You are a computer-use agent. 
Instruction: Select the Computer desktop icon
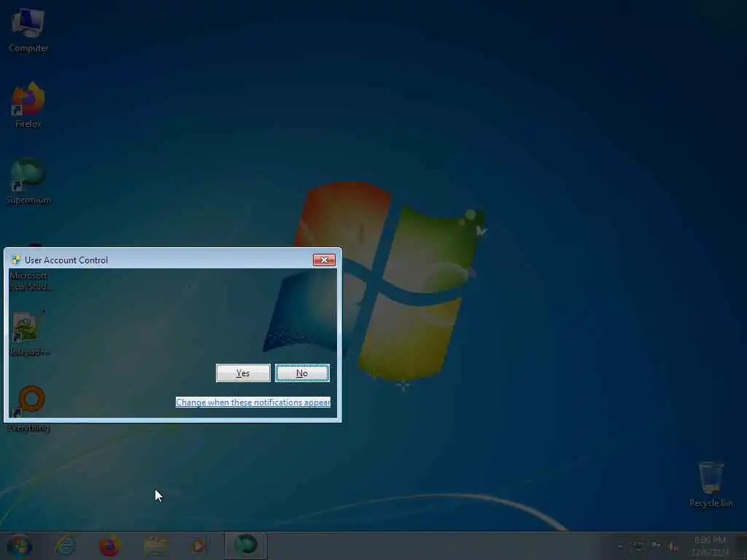[28, 29]
